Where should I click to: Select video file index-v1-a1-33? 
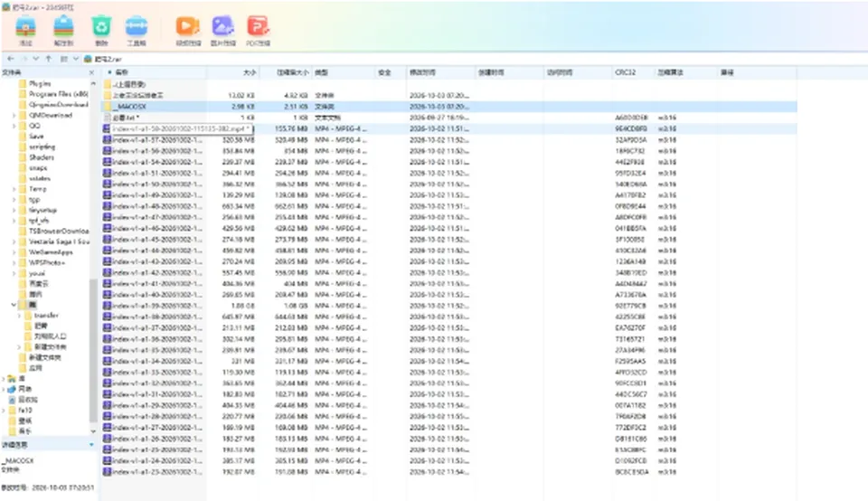pos(449,372)
